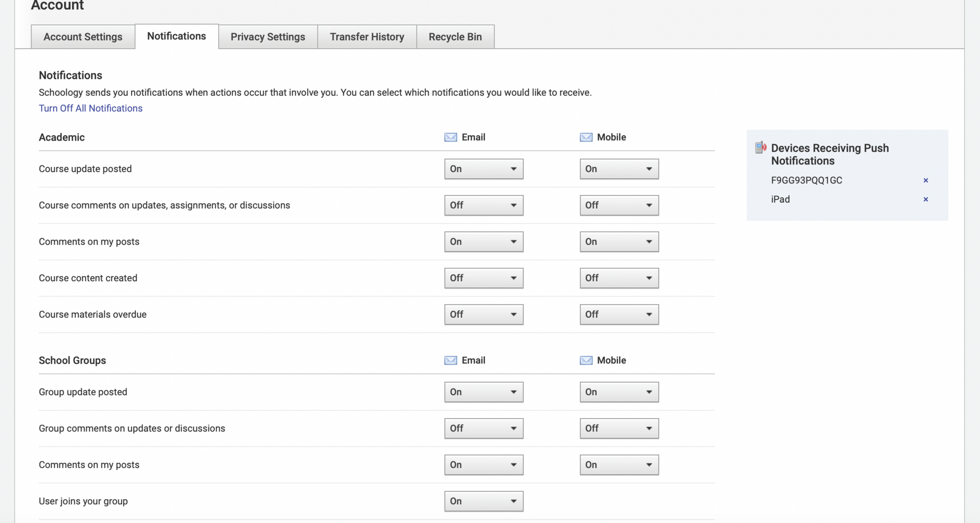The height and width of the screenshot is (523, 980).
Task: Remove device F9GG93PQQ1GC with its X
Action: (925, 181)
